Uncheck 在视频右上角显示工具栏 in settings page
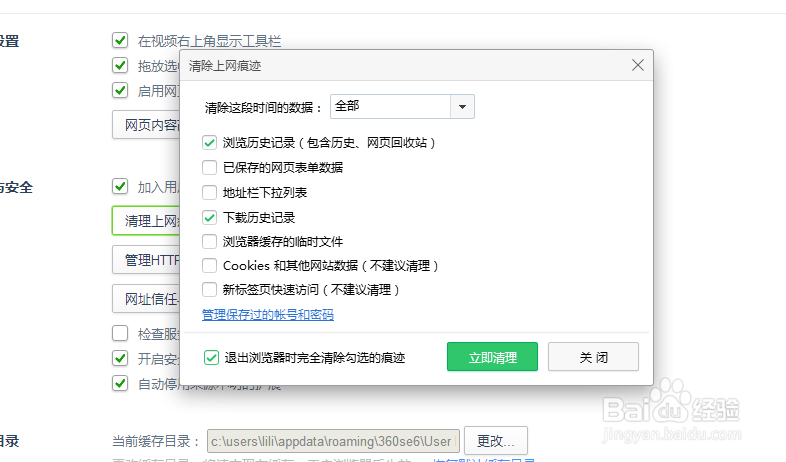The width and height of the screenshot is (786, 462). [120, 40]
